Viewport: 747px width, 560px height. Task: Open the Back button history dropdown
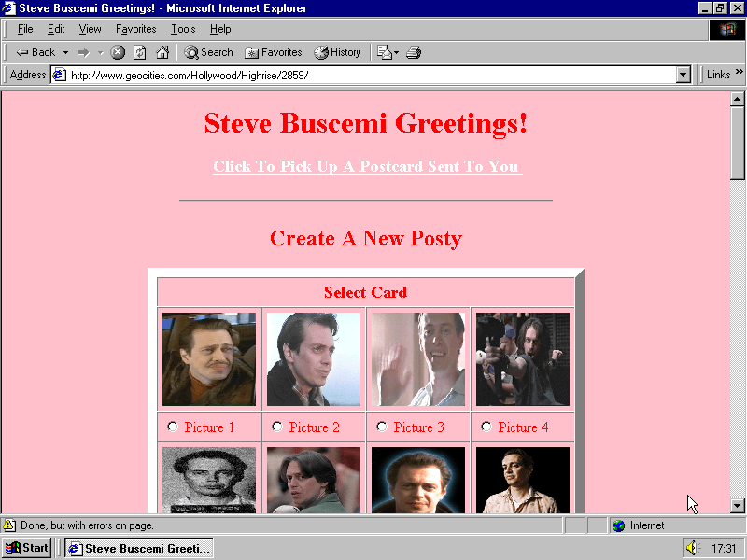point(65,52)
